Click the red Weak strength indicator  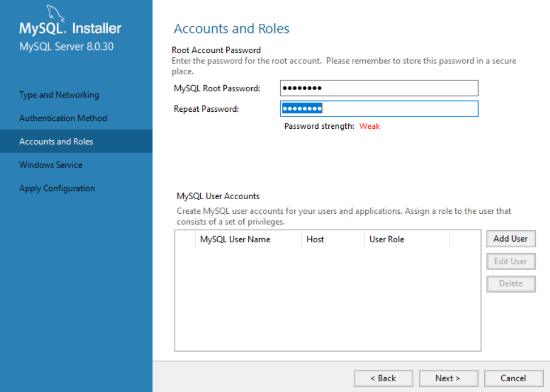(370, 127)
